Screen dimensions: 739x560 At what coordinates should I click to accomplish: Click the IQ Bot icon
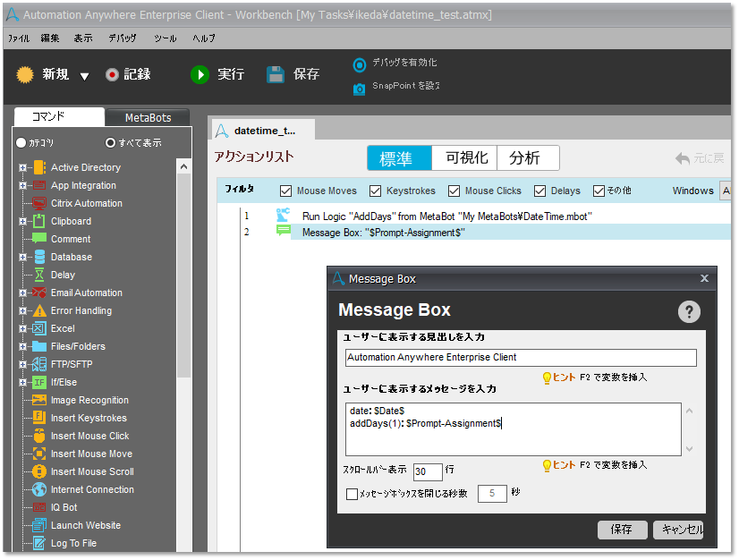tap(39, 508)
